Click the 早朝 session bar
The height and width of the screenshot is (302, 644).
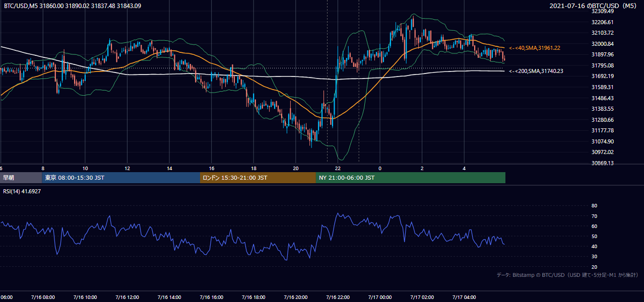[x=21, y=178]
